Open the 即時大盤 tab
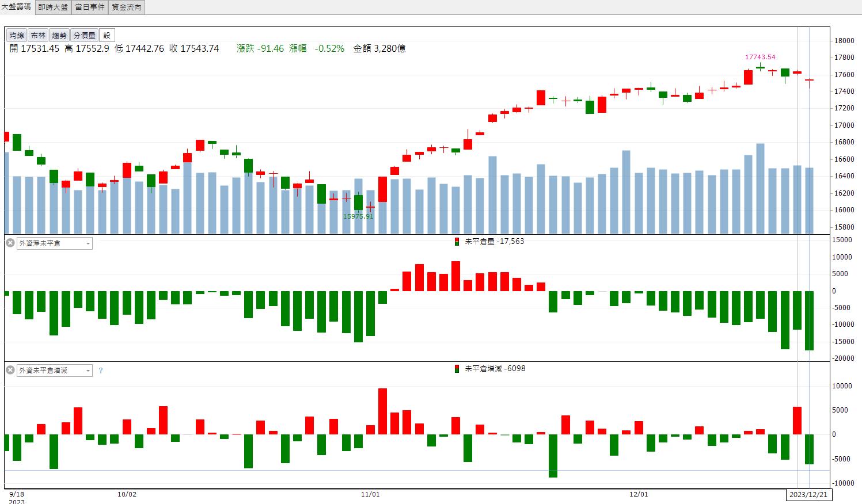Viewport: 862px width, 504px height. 53,7
